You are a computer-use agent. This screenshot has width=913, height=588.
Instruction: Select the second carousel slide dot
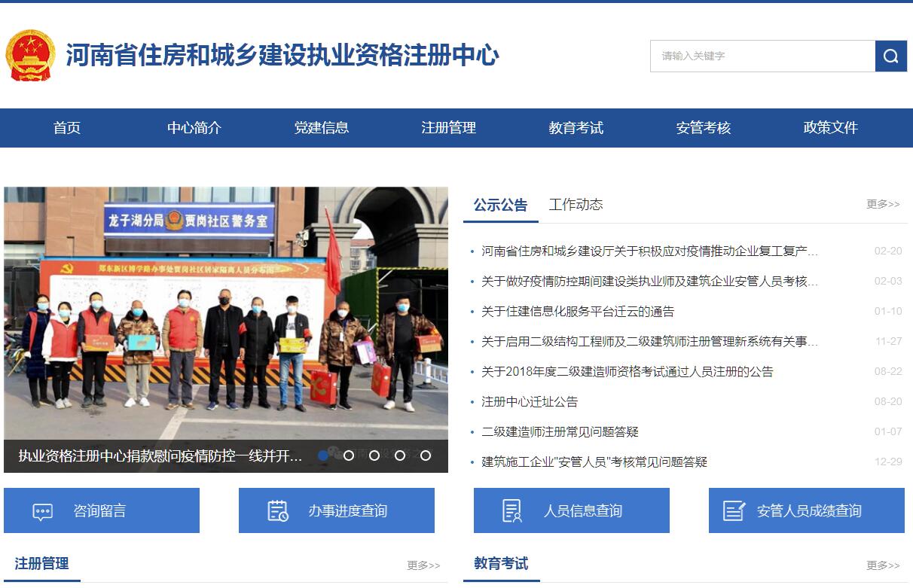(349, 455)
